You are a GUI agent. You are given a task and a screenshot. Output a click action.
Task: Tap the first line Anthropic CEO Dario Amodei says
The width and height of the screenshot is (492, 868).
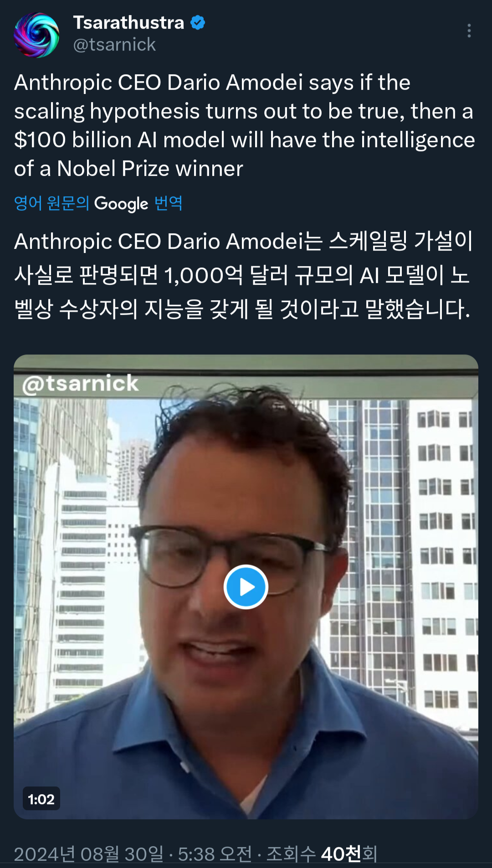(x=212, y=83)
